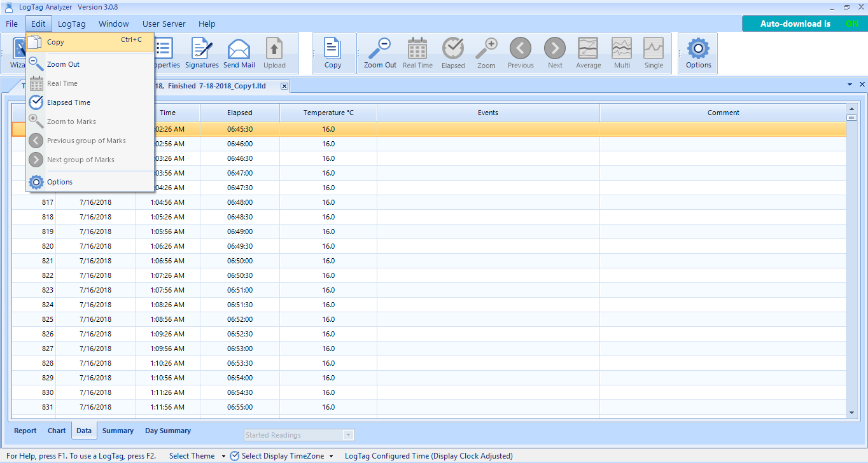868x463 pixels.
Task: Close the Copy1.ltd document tab
Action: click(284, 86)
